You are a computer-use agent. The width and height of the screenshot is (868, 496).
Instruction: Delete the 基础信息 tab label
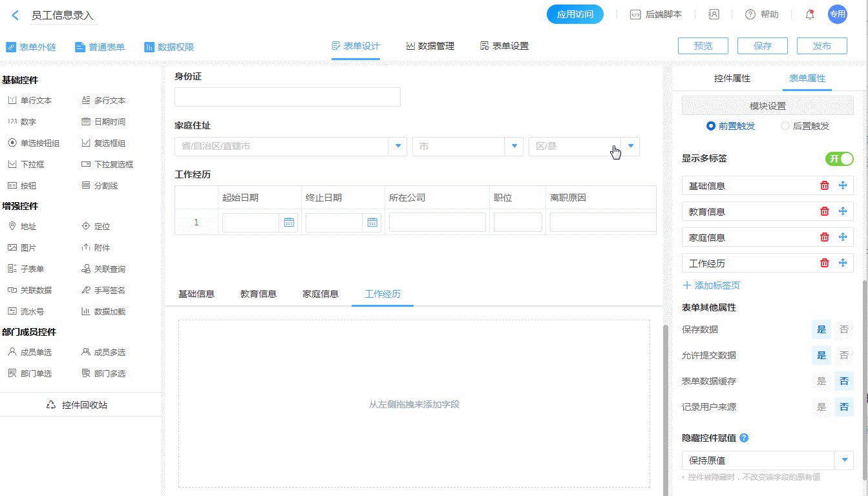click(x=824, y=185)
